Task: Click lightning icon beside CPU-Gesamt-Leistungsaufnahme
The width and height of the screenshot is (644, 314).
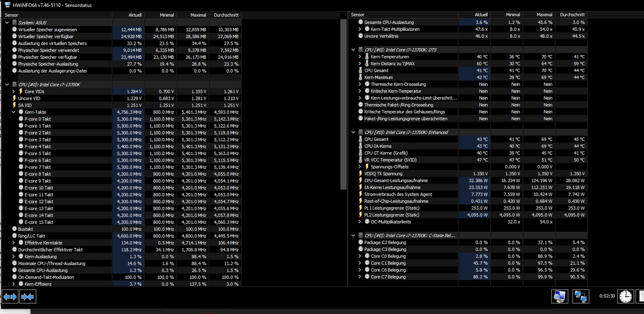Action: 360,181
